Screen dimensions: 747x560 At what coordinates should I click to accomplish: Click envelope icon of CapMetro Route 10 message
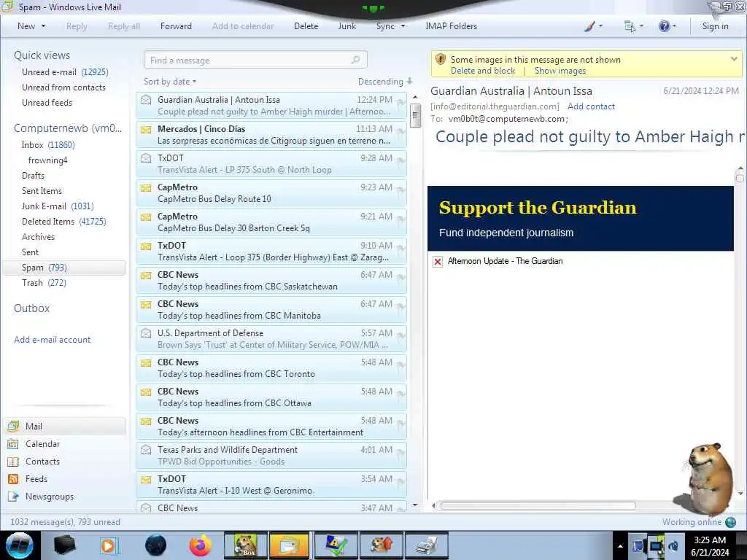(146, 187)
